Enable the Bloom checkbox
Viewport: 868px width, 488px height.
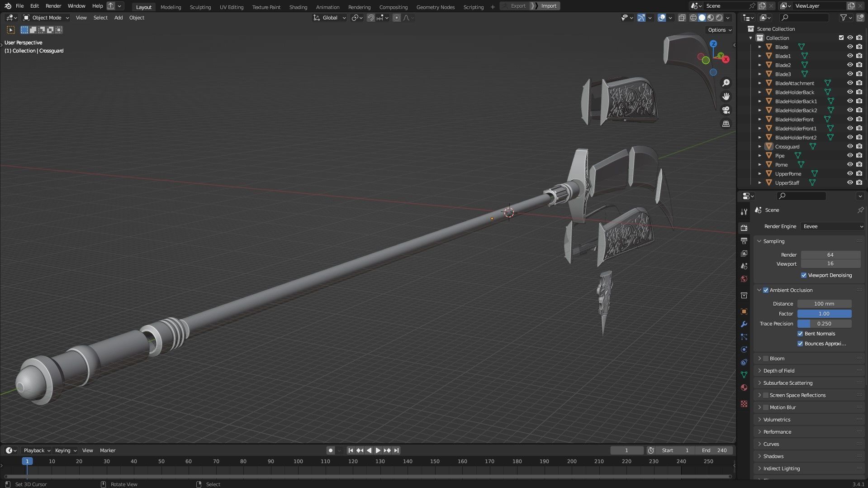click(766, 359)
